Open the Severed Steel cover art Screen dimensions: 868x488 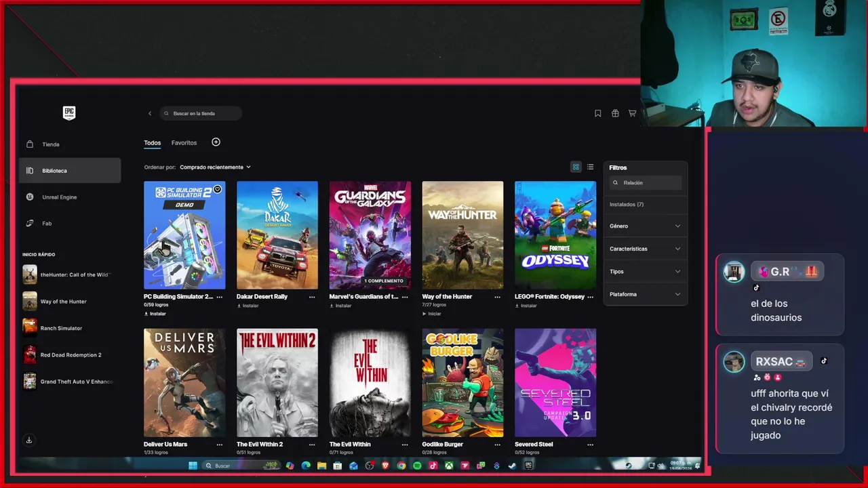pyautogui.click(x=555, y=383)
